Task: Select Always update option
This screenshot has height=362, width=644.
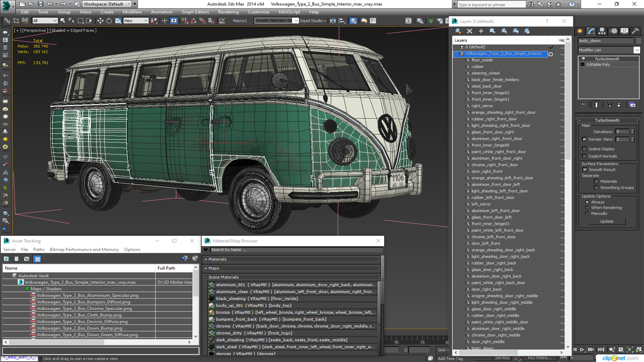Action: 587,202
